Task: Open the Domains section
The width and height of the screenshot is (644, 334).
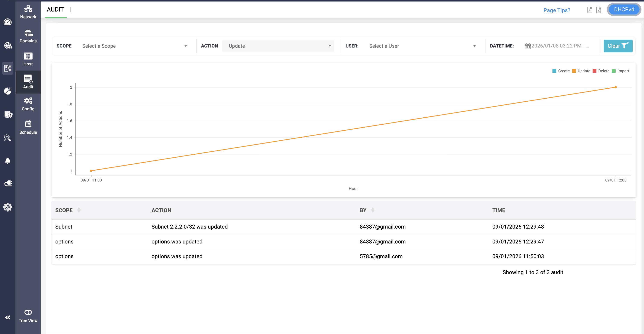Action: point(28,36)
